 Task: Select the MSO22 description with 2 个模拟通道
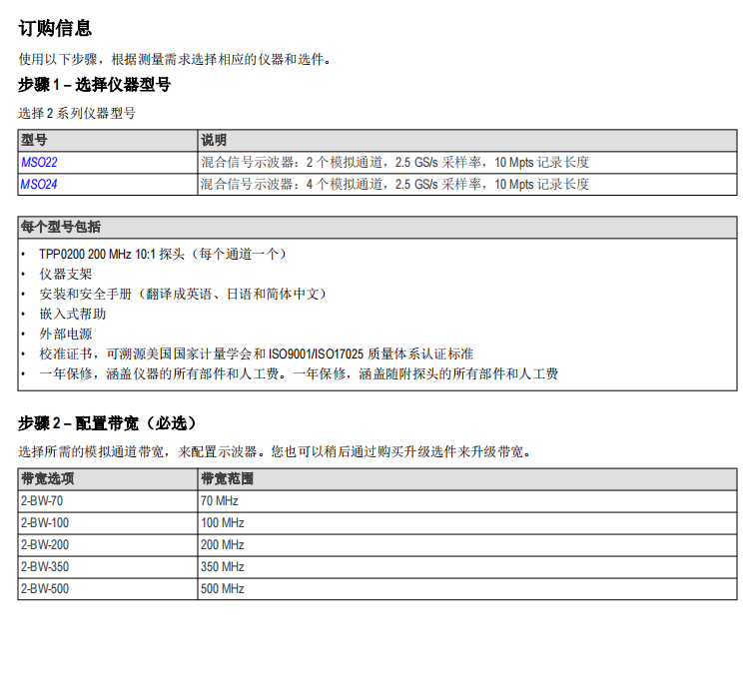pos(394,163)
